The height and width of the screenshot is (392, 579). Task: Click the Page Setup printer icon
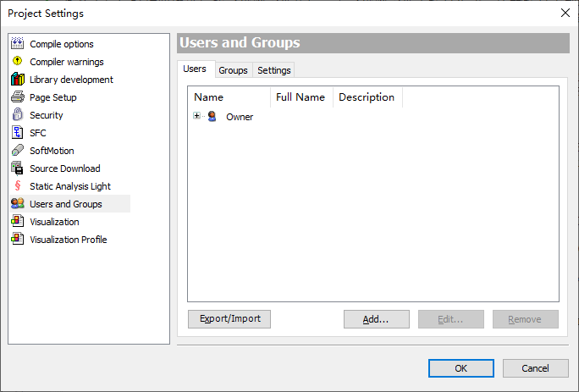pos(17,97)
